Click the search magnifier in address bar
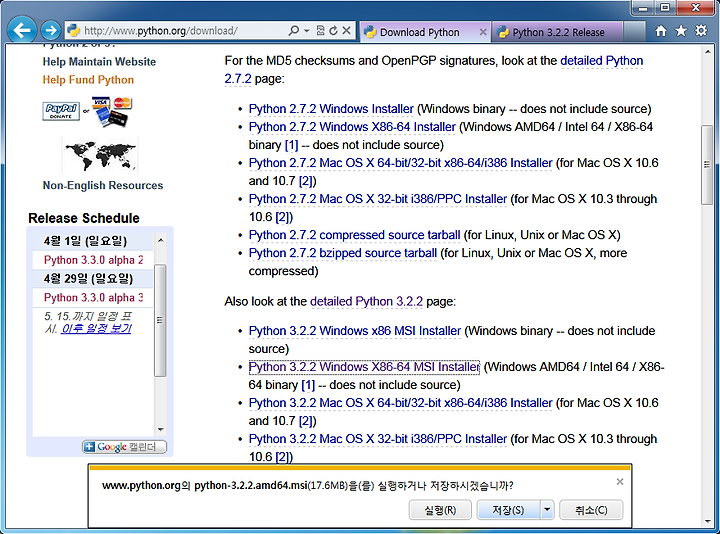The width and height of the screenshot is (720, 534). pos(293,30)
